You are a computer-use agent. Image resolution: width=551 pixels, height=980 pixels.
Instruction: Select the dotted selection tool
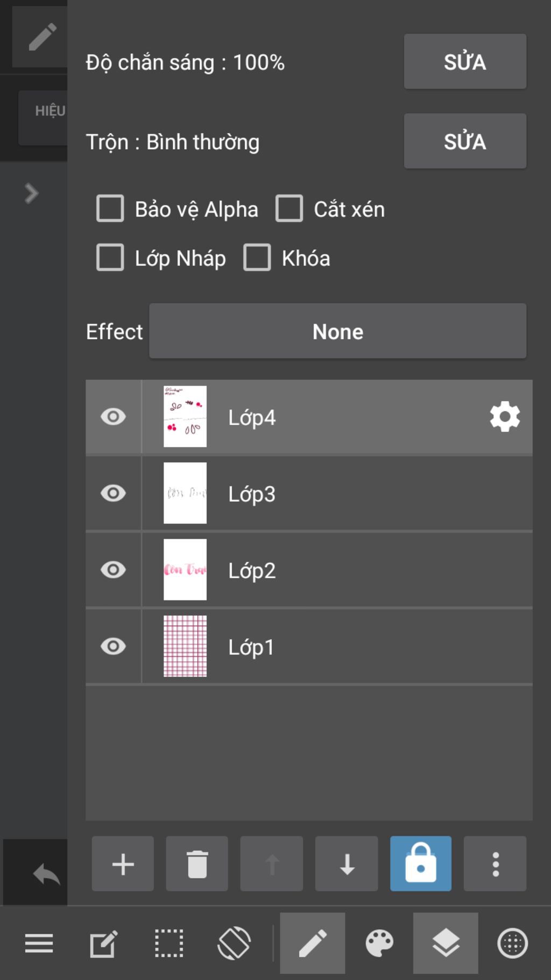[169, 943]
